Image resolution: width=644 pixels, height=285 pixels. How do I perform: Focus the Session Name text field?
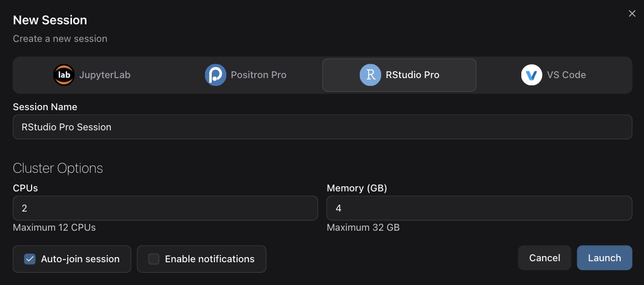point(322,127)
